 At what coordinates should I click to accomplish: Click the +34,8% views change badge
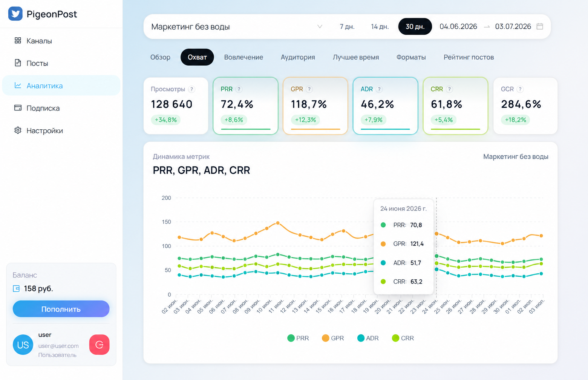click(x=166, y=120)
